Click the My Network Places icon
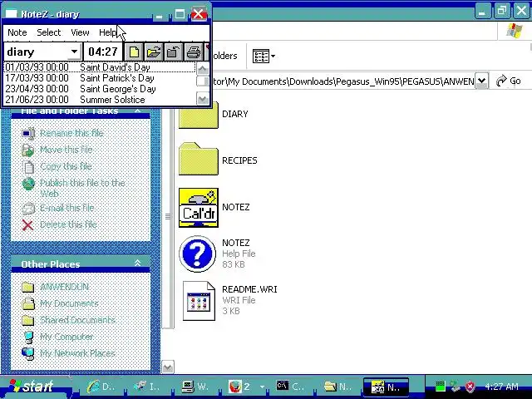This screenshot has width=532, height=399. [x=27, y=353]
